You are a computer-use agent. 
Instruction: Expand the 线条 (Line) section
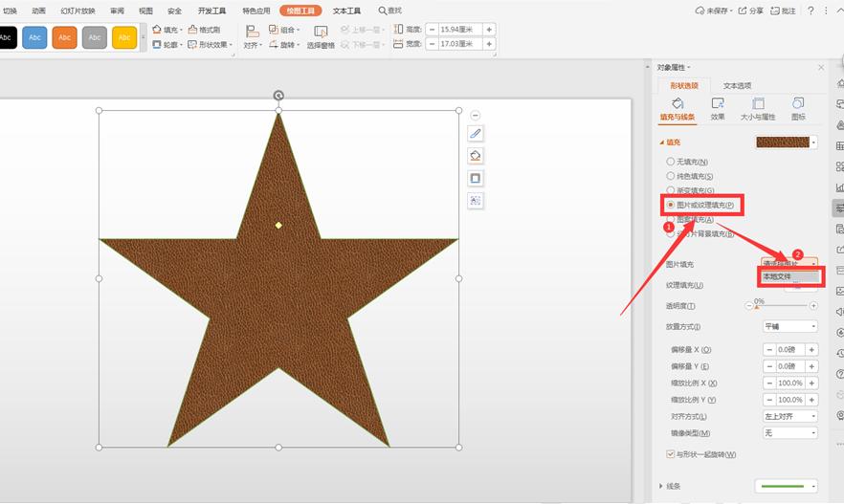(661, 486)
